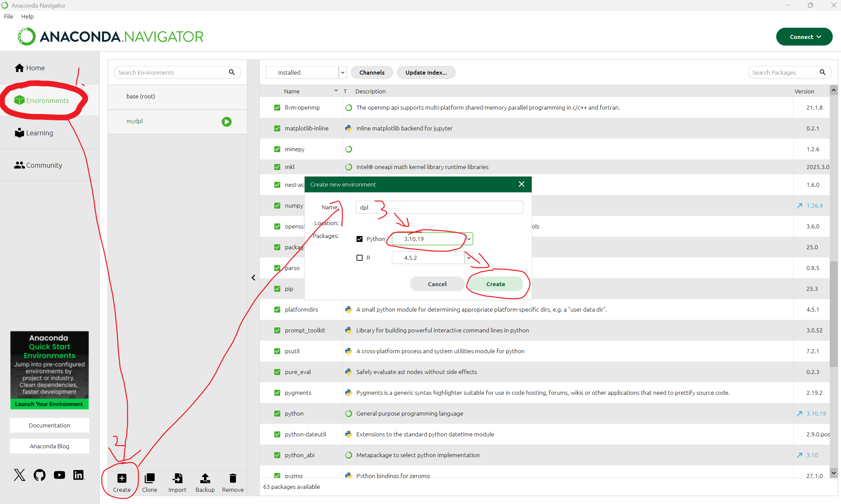Click the green Create button in dialog
Screen dimensions: 841x504
495,284
